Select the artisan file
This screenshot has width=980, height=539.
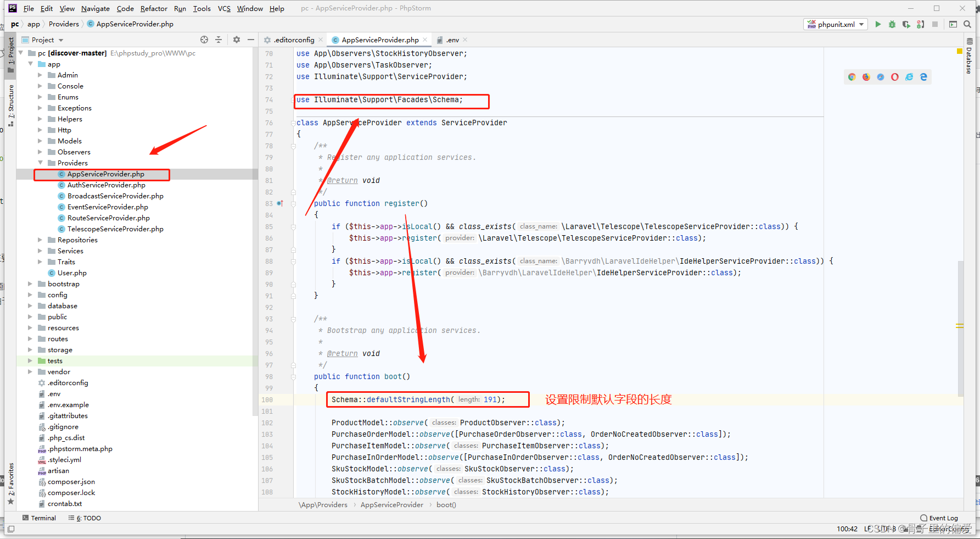pos(58,470)
